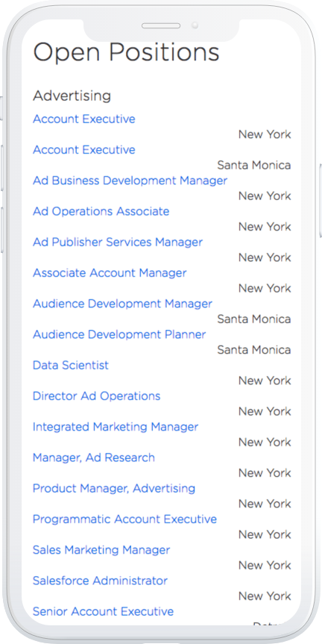The image size is (322, 644).
Task: View the Associate Account Manager position
Action: coord(110,273)
